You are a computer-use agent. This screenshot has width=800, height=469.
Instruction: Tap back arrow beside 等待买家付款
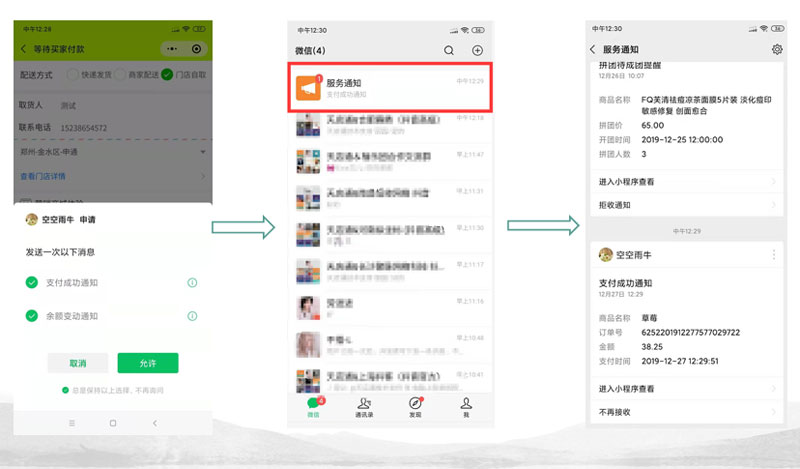tap(23, 48)
